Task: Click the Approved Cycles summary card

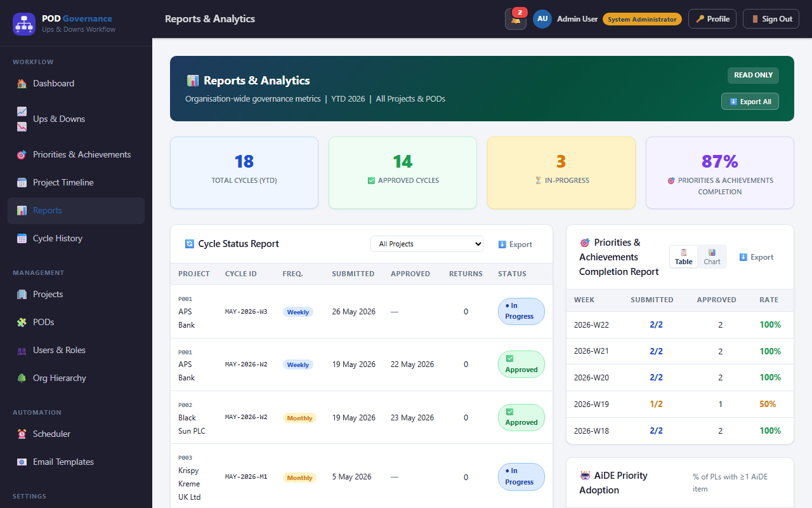Action: (403, 173)
